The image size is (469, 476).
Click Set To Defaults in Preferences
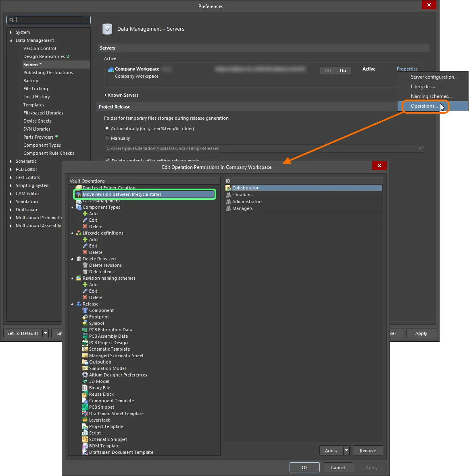tap(23, 334)
